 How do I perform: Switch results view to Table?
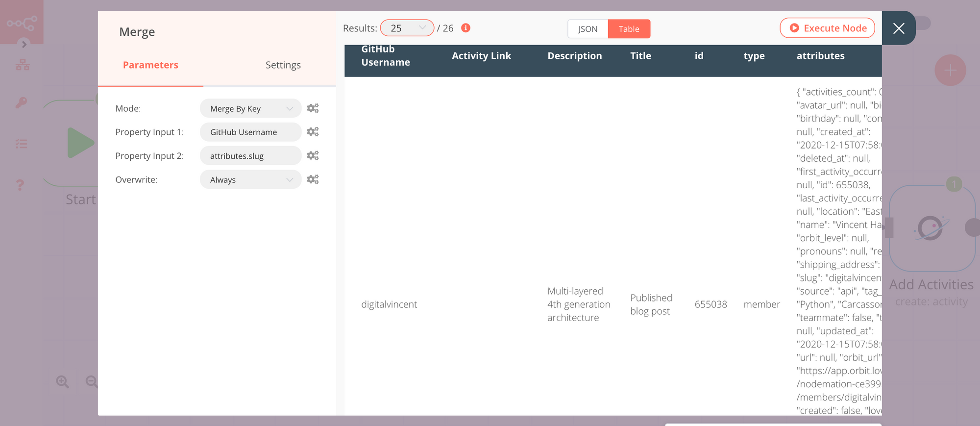click(x=629, y=29)
